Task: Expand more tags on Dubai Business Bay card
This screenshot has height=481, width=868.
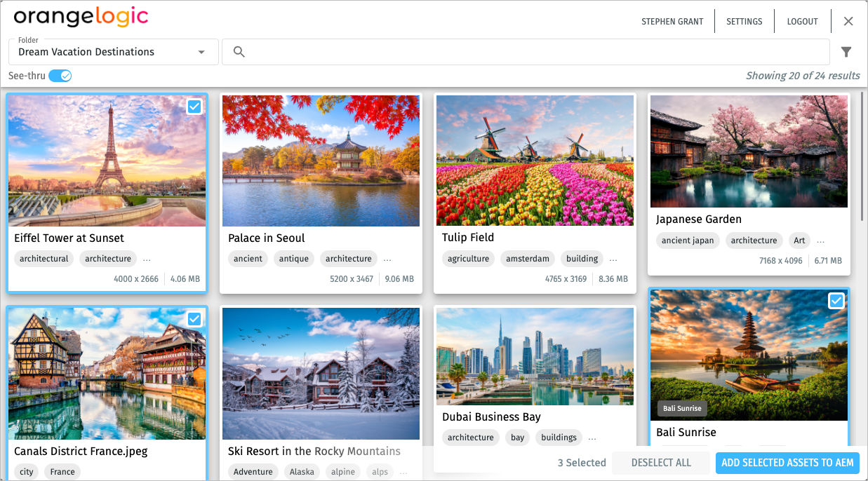Action: [592, 438]
